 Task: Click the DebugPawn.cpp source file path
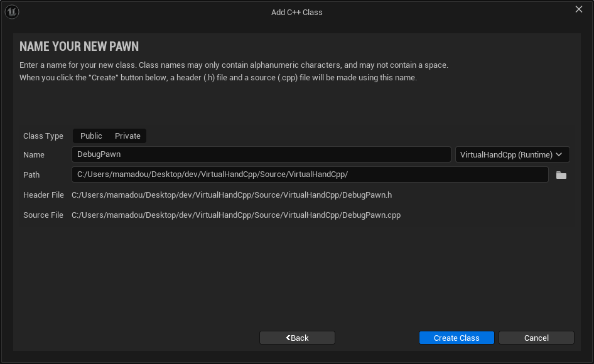click(x=236, y=215)
